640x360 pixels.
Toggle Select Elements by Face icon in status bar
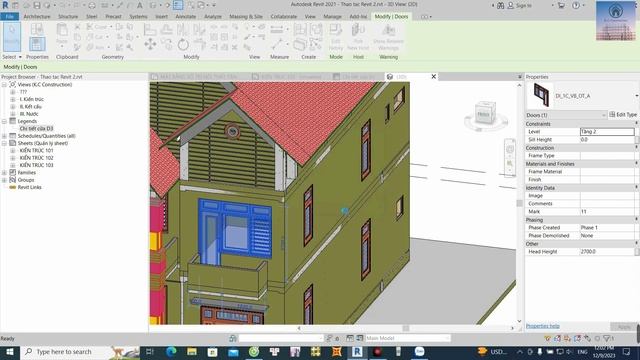pyautogui.click(x=577, y=338)
